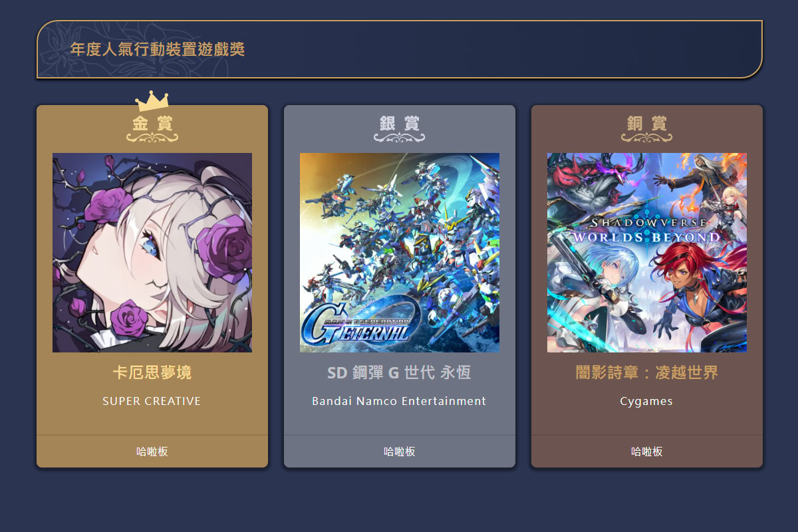Screen dimensions: 798x532
Task: Open the SD Gundam G Generation Eternal cover
Action: click(x=400, y=253)
